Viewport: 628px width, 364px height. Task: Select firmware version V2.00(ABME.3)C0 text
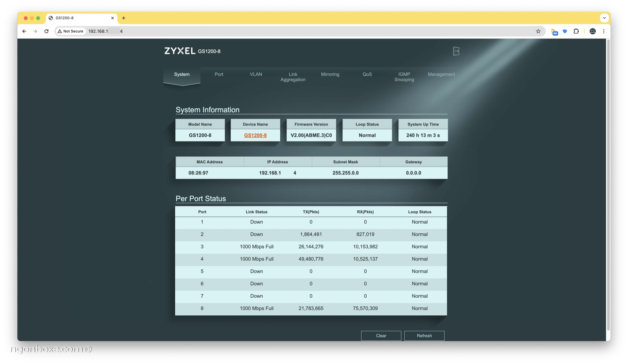(311, 135)
